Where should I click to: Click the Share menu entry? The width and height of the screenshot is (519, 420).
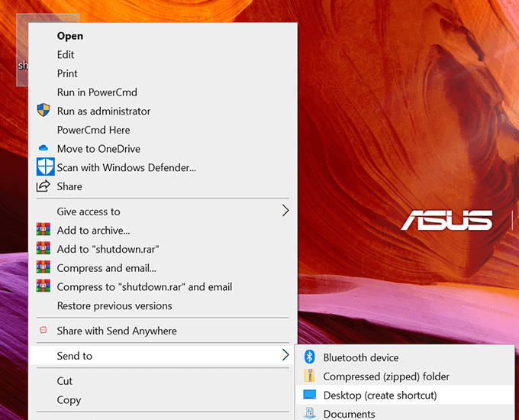point(163,186)
